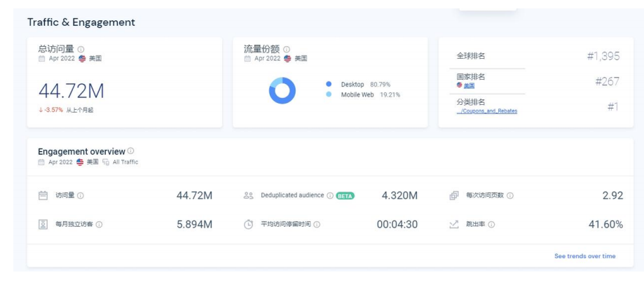
Task: Click the Mobile Web legend light-blue dot
Action: click(x=329, y=94)
